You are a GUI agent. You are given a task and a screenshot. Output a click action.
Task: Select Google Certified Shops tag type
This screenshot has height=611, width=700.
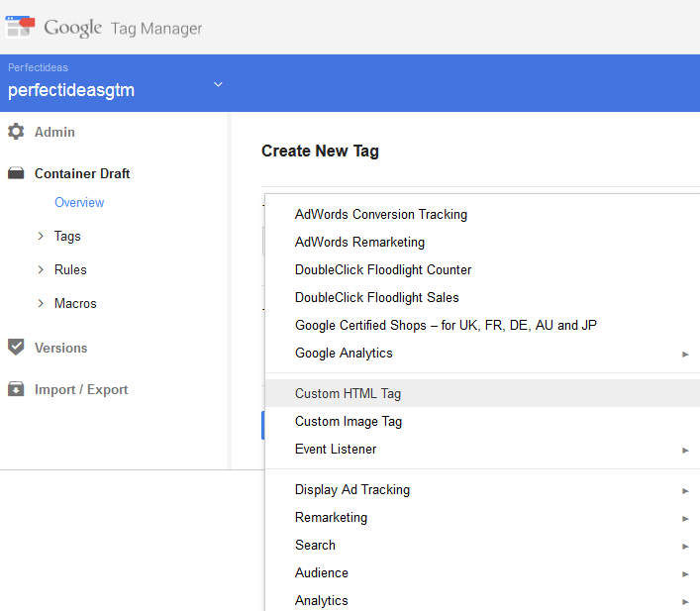tap(482, 325)
